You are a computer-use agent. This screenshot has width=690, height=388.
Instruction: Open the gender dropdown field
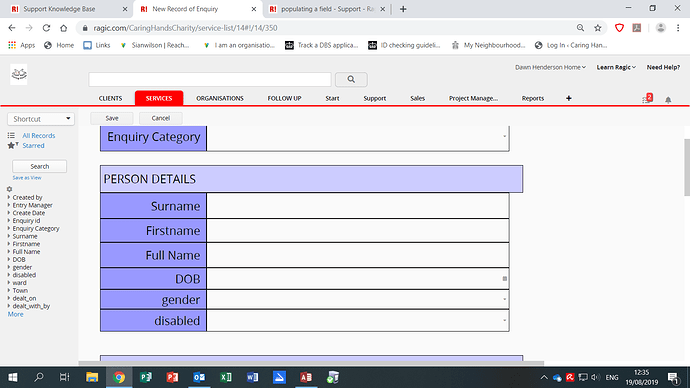pos(358,300)
